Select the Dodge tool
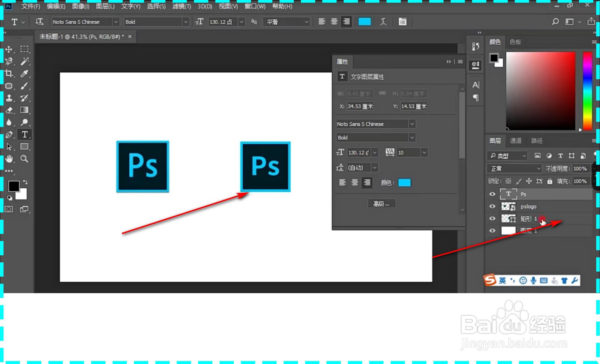Viewport: 600px width, 364px height. pyautogui.click(x=24, y=122)
